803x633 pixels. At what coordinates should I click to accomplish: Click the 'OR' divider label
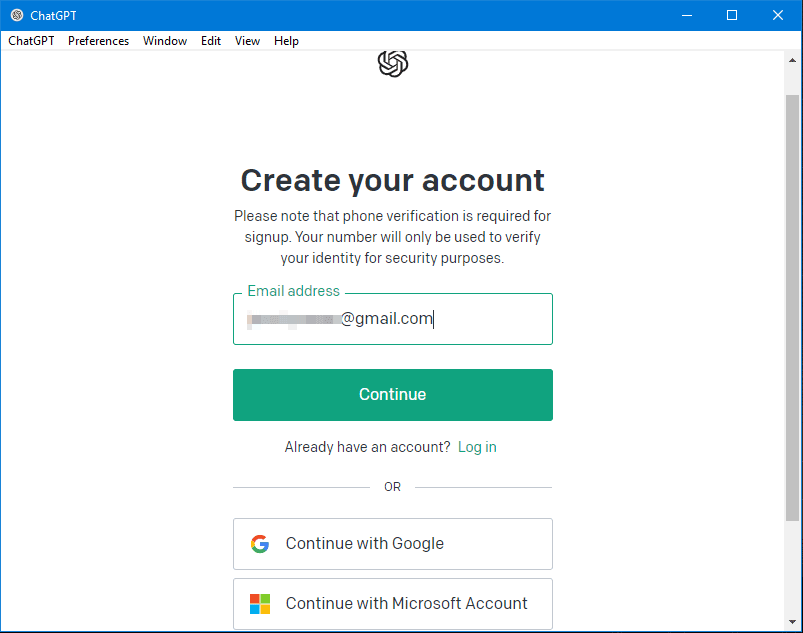click(x=392, y=487)
